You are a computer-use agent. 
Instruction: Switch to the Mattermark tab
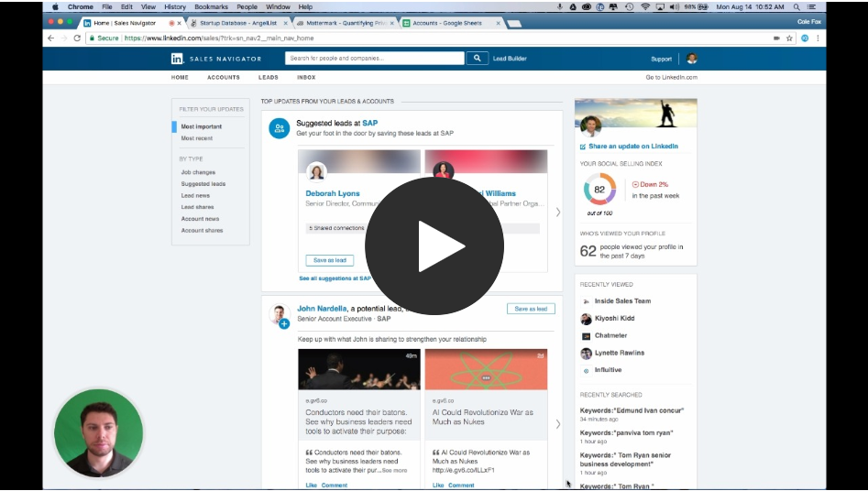[346, 23]
